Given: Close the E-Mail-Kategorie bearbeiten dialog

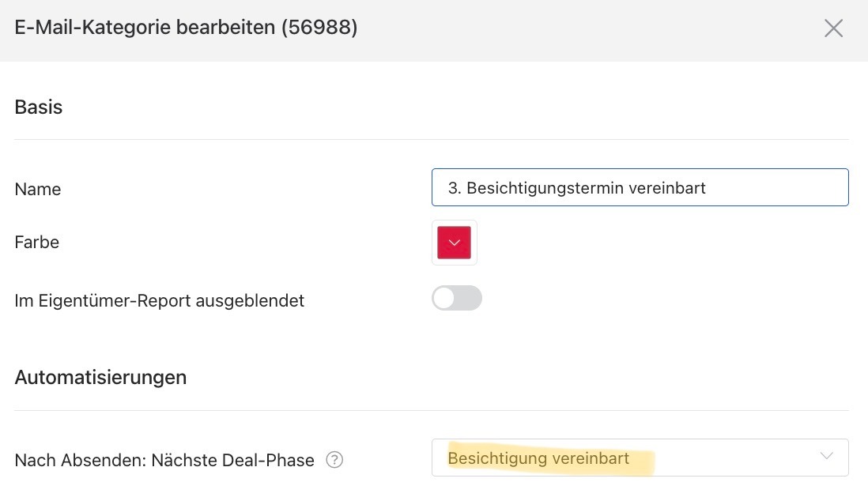Looking at the screenshot, I should coord(833,28).
